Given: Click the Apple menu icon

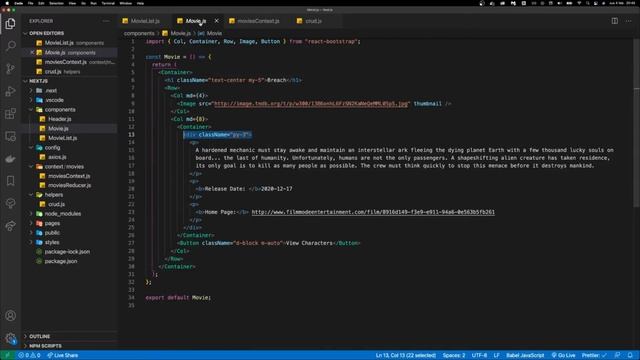Looking at the screenshot, I should 7,3.
